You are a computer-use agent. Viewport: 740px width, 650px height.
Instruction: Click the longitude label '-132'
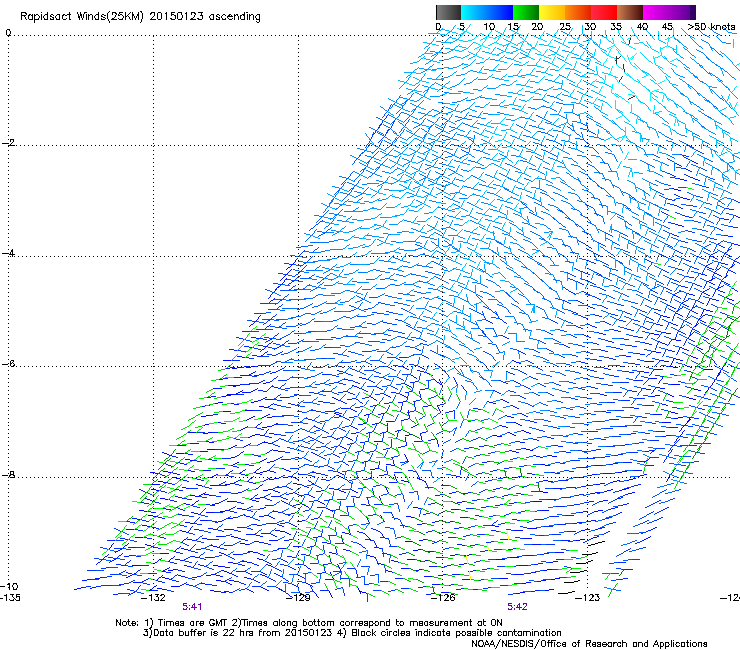pos(154,598)
